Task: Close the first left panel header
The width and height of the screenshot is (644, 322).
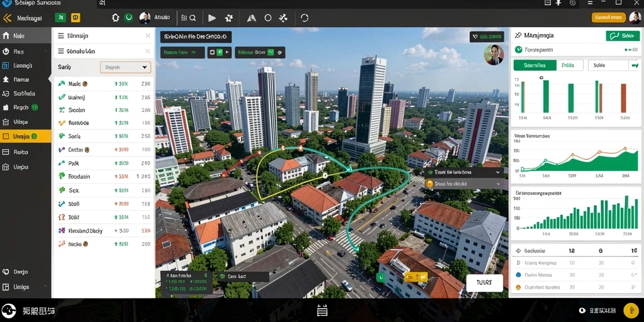Action: [148, 36]
